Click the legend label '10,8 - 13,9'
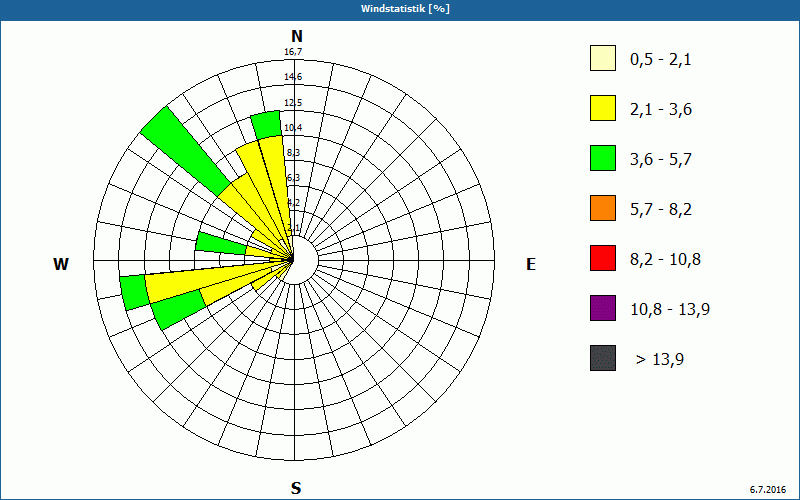 click(670, 310)
